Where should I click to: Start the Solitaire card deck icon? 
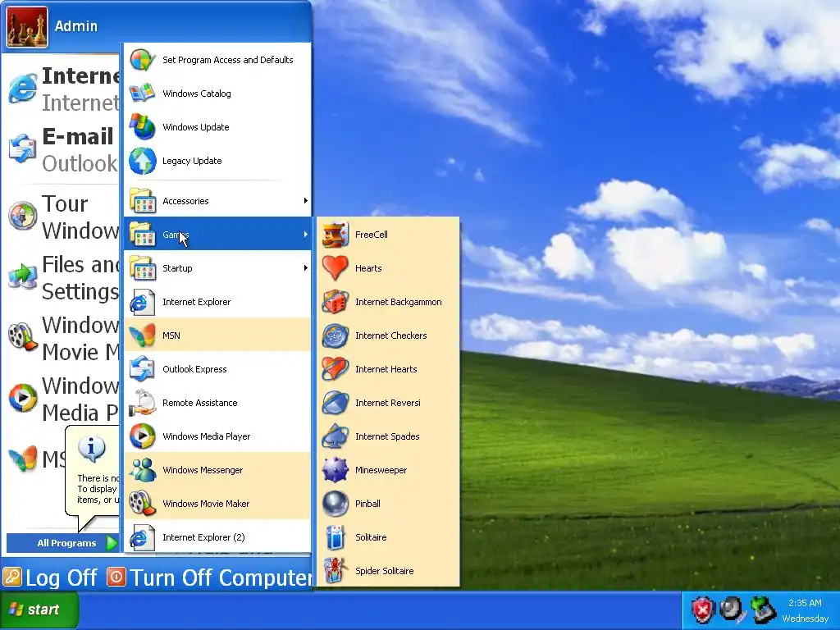coord(336,537)
